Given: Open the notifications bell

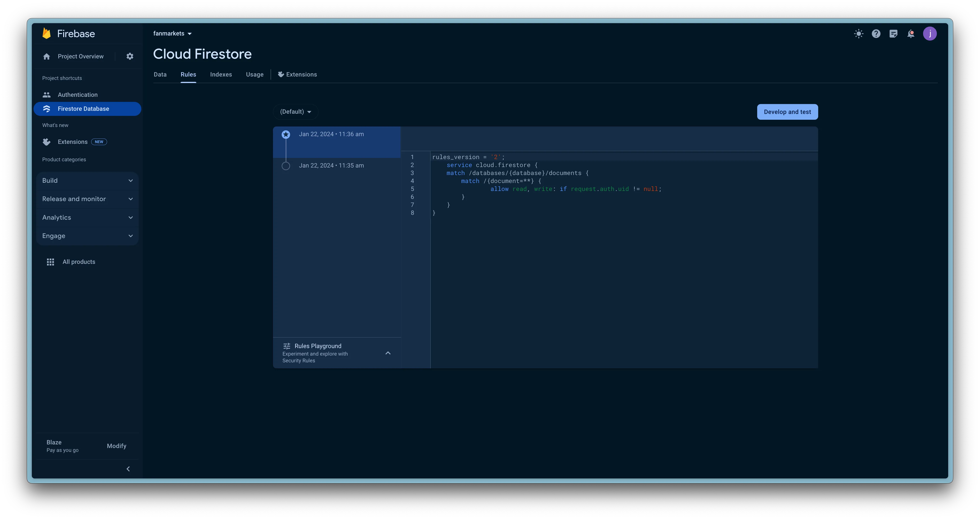Looking at the screenshot, I should point(911,34).
